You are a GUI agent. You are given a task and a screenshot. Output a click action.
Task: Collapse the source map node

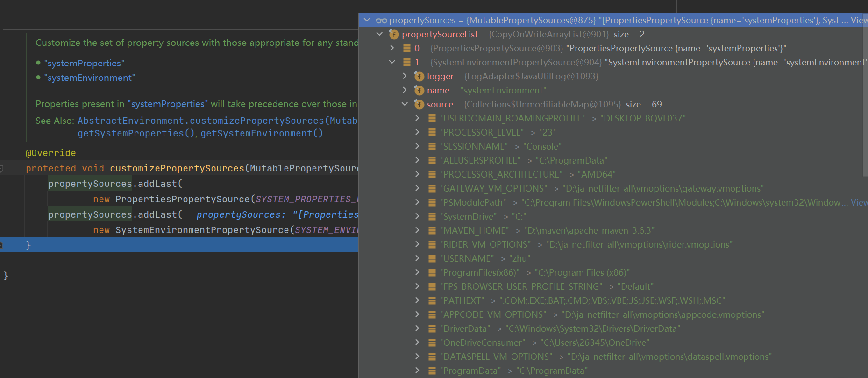click(x=405, y=104)
